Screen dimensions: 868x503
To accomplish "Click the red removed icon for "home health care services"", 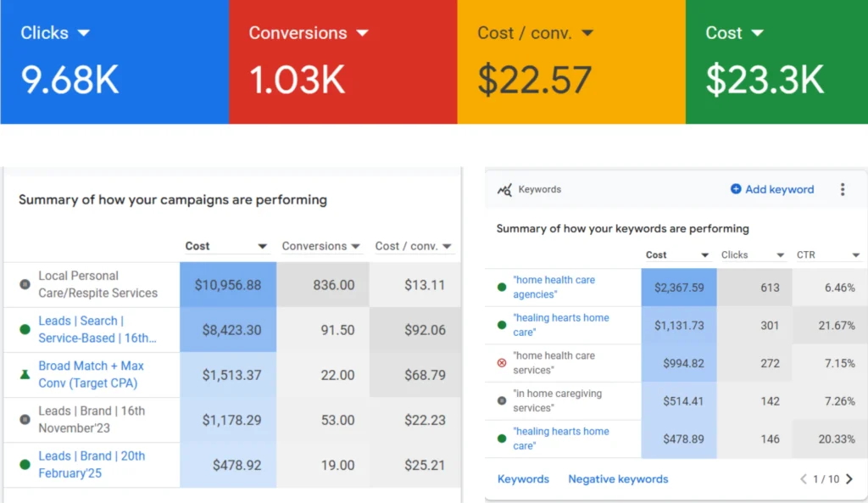I will tap(502, 362).
